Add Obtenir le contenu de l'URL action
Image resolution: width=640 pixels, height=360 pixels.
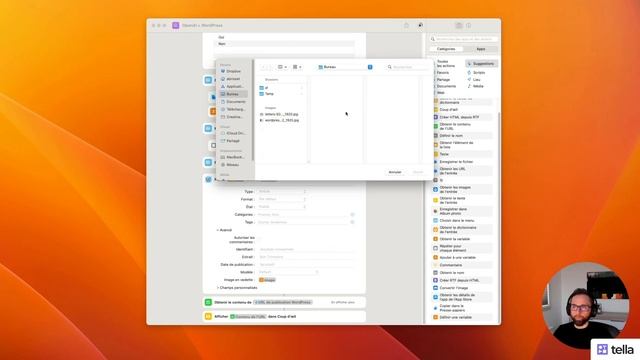click(462, 126)
